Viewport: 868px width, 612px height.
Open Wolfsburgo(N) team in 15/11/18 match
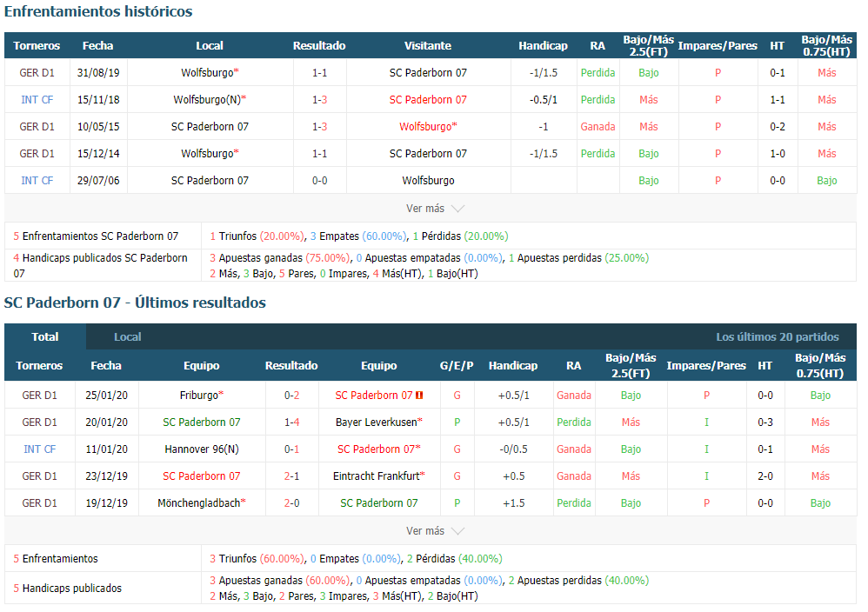click(x=210, y=100)
